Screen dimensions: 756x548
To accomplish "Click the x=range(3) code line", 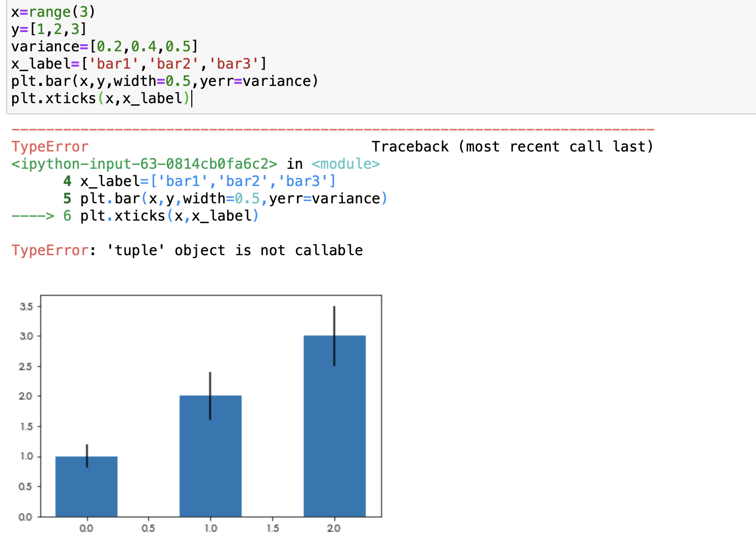I will pyautogui.click(x=53, y=12).
